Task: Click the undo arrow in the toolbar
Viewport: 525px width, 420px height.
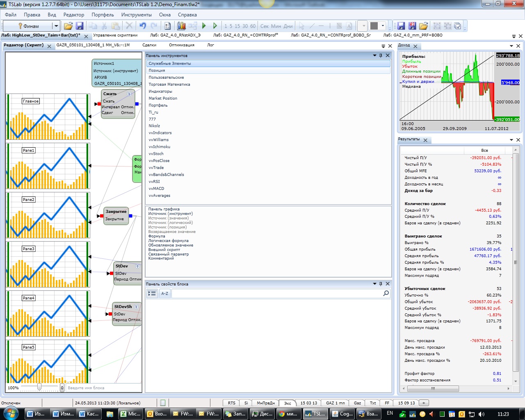Action: (x=142, y=26)
